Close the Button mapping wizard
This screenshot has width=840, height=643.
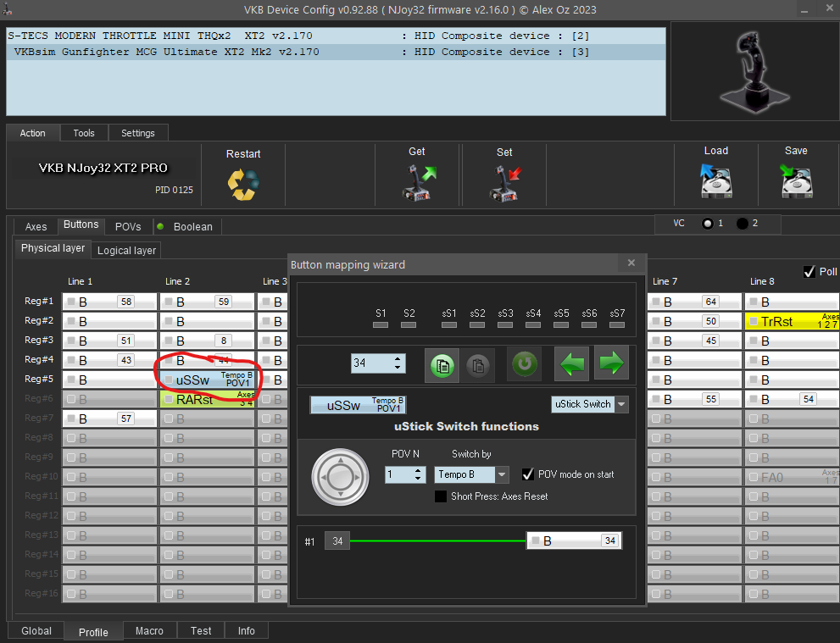click(x=631, y=263)
